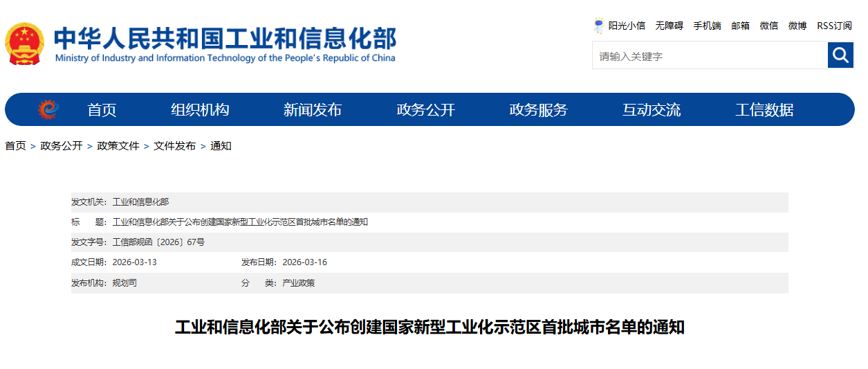Focus the keyword search input field
Screen dimensions: 868x369
[709, 55]
